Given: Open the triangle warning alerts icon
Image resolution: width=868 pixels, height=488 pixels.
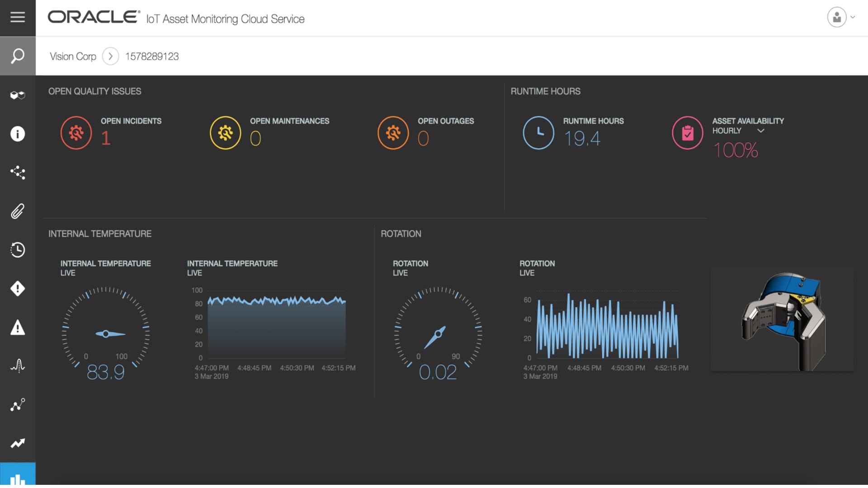Looking at the screenshot, I should (18, 328).
